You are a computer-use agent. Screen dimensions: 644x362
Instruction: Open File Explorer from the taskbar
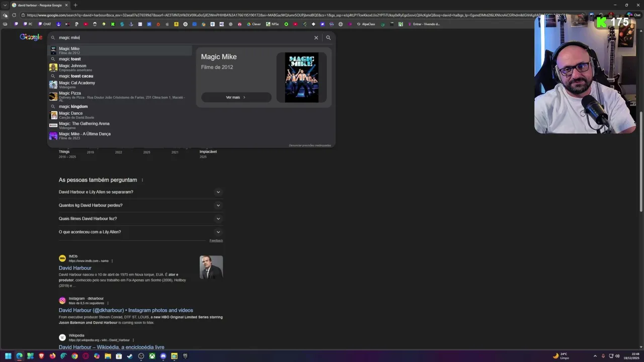[108, 356]
